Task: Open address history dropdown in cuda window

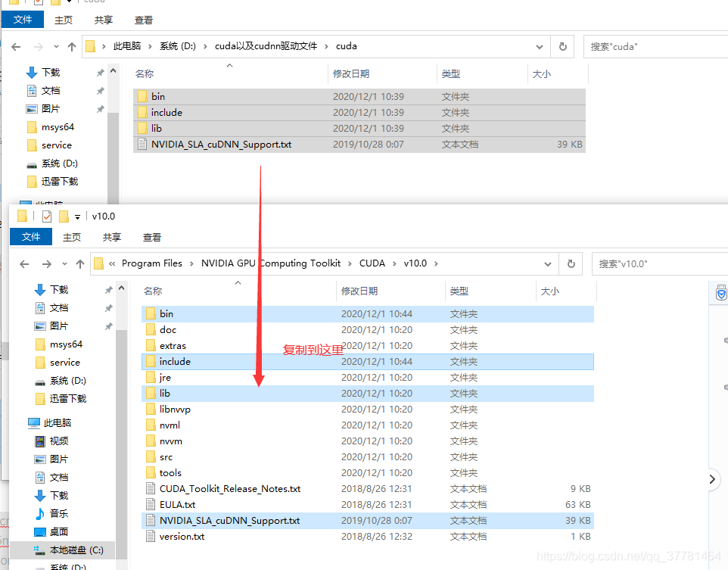Action: [540, 46]
